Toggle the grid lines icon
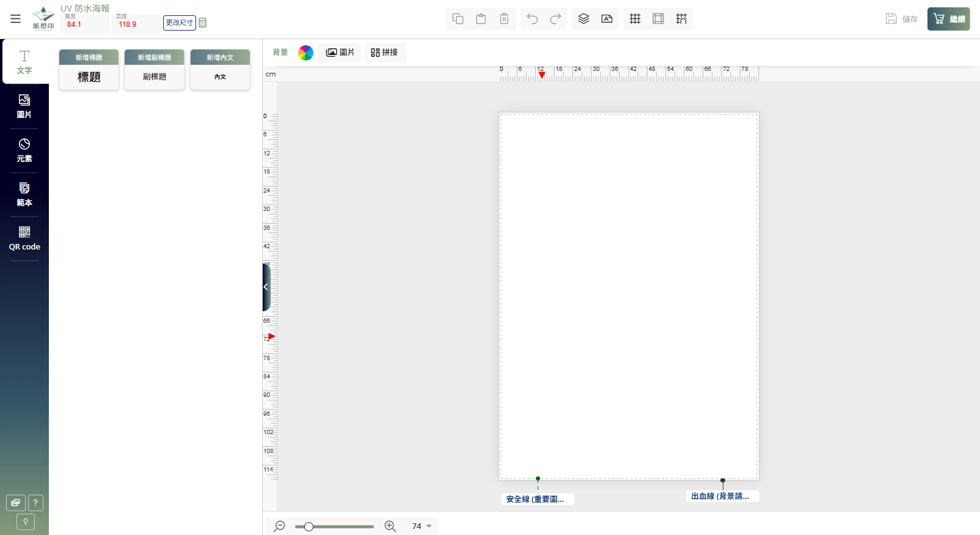This screenshot has height=535, width=980. [x=635, y=19]
